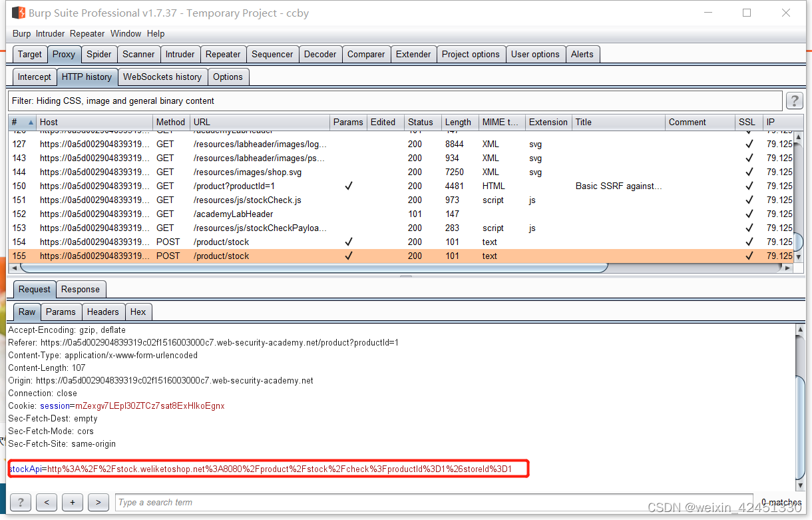Viewport: 812px width, 520px height.
Task: Click the search help question-mark button
Action: [21, 502]
